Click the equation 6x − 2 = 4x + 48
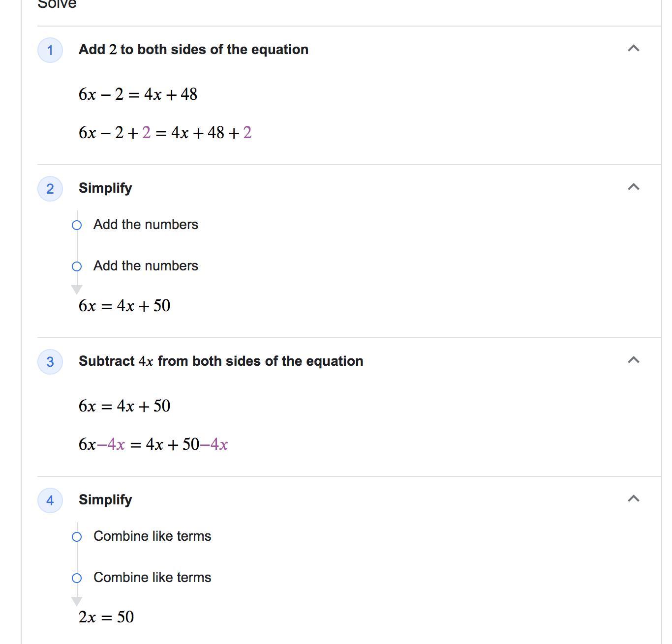Viewport: 672px width, 644px height. pos(138,94)
